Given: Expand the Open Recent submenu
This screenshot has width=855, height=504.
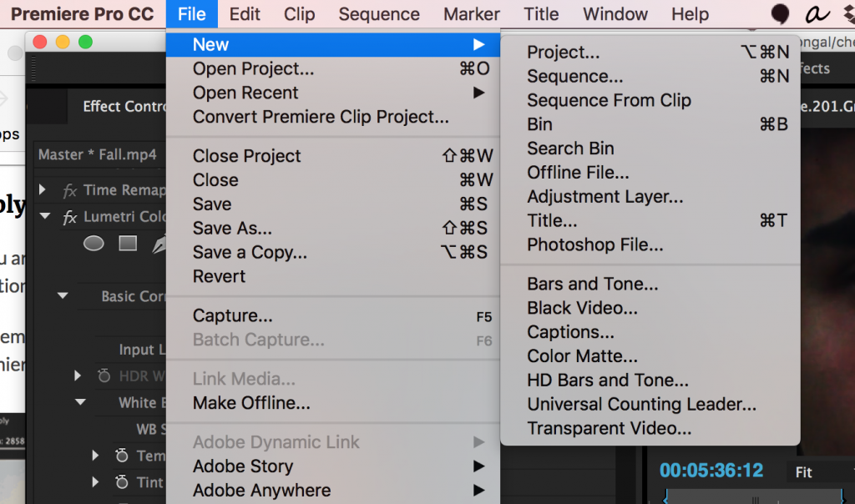Looking at the screenshot, I should (333, 93).
